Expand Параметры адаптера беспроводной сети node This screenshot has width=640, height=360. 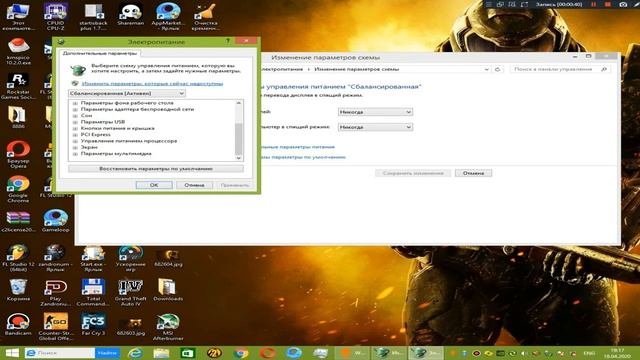[x=75, y=109]
